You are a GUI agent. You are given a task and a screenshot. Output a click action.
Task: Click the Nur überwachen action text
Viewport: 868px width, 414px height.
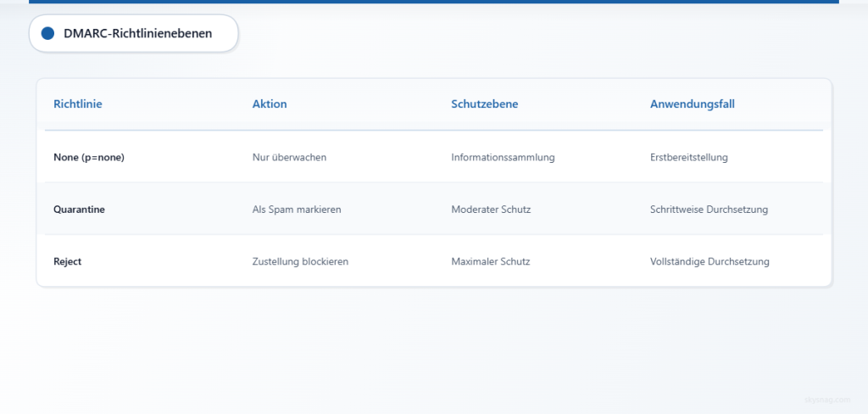pyautogui.click(x=289, y=158)
